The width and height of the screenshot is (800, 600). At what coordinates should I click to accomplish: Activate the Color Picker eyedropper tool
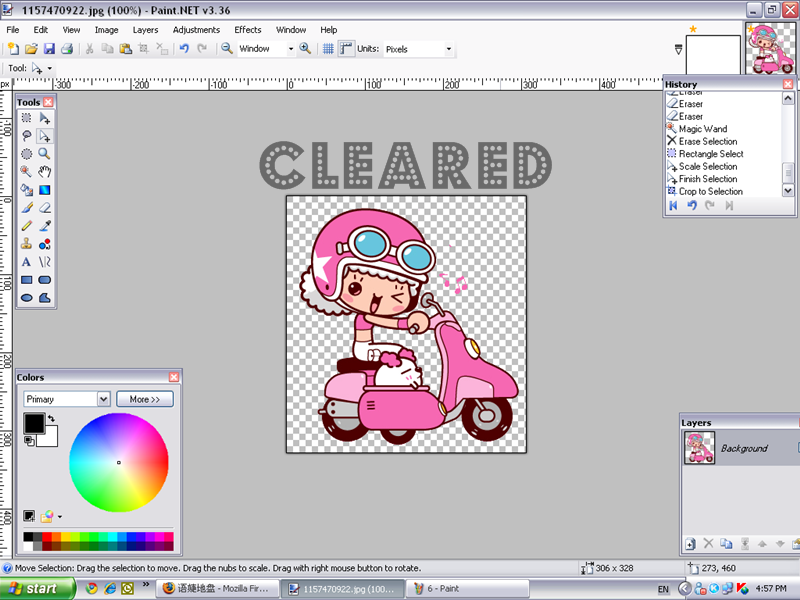(x=45, y=226)
